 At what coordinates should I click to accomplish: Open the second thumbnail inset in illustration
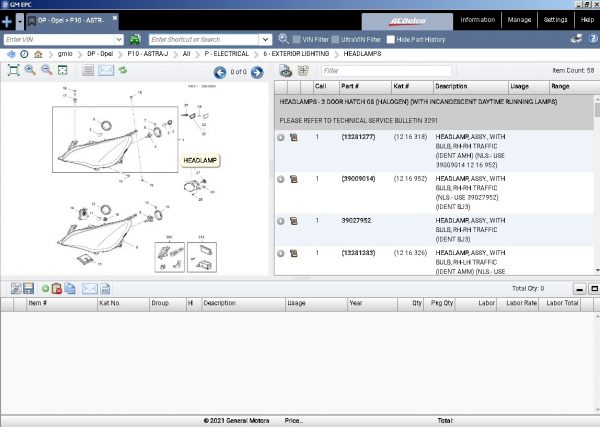coord(202,257)
